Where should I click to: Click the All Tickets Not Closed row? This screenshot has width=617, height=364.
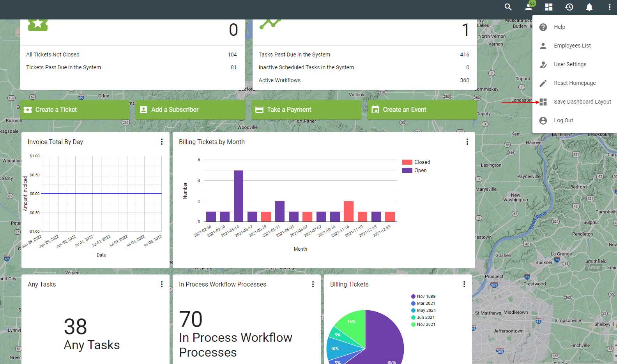point(132,55)
